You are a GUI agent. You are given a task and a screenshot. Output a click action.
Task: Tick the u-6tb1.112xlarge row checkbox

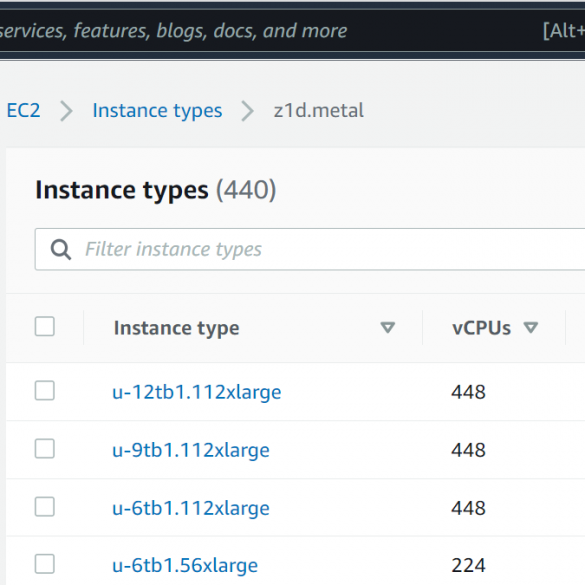pos(45,507)
